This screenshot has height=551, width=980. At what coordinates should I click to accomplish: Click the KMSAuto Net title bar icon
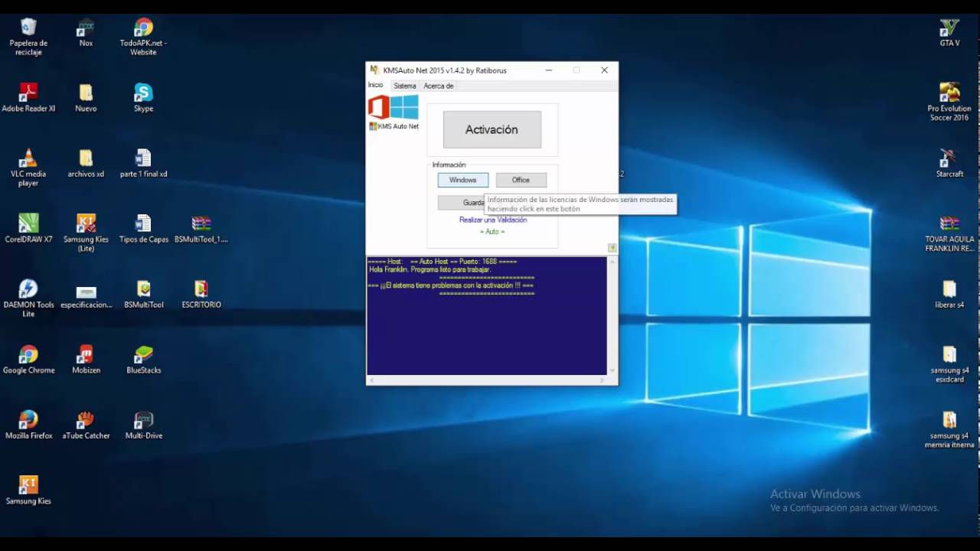click(x=375, y=70)
